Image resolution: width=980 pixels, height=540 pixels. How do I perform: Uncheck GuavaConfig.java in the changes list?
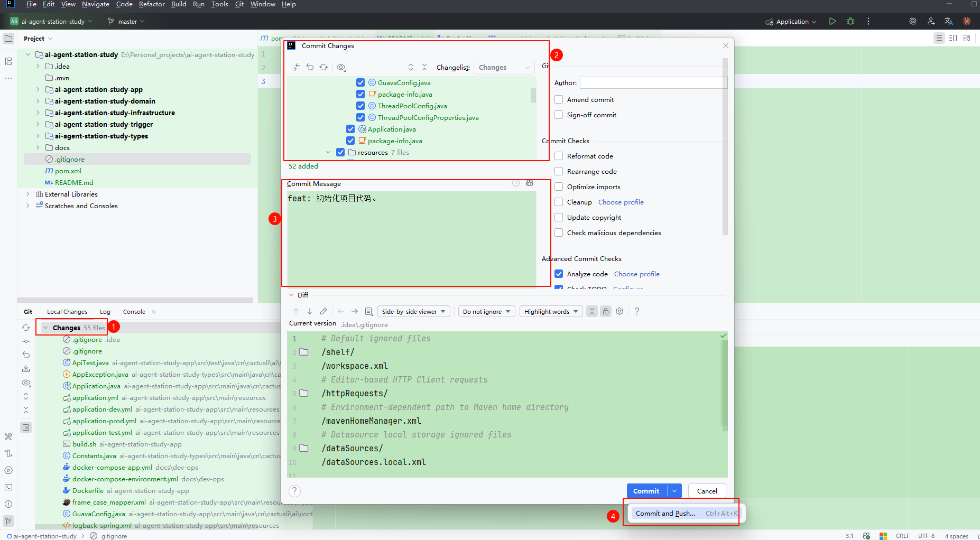click(360, 82)
